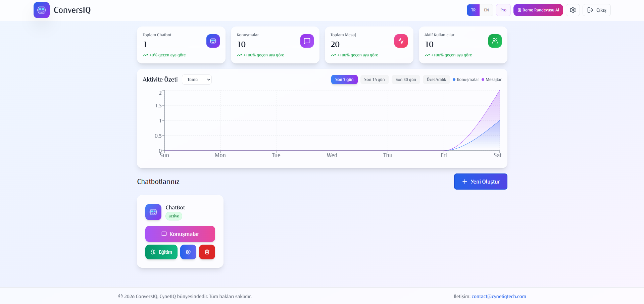Open the ChatBot Eğitim training button

(161, 252)
